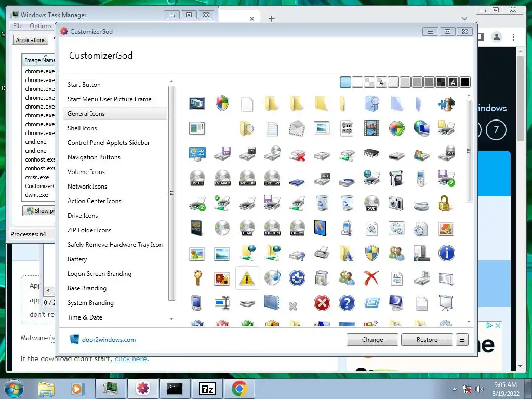Select the blue question mark circle icon

click(347, 303)
